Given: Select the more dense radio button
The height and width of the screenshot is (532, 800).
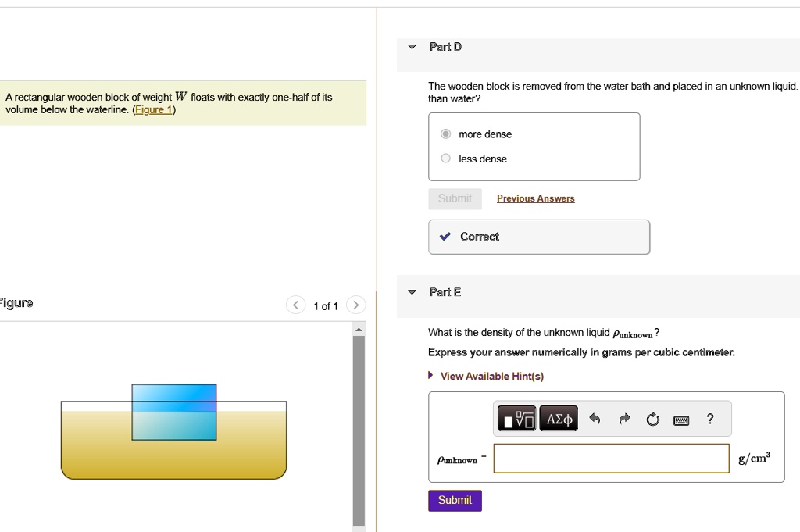Looking at the screenshot, I should pos(445,134).
